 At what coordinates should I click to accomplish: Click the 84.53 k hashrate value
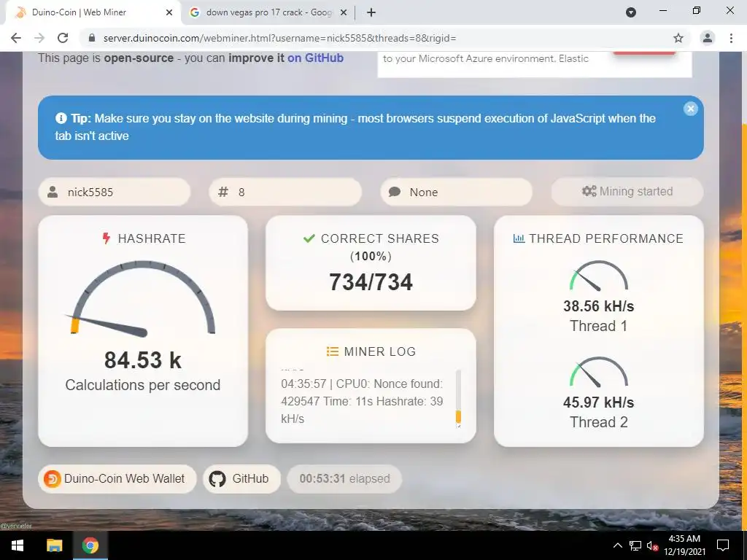click(x=143, y=360)
